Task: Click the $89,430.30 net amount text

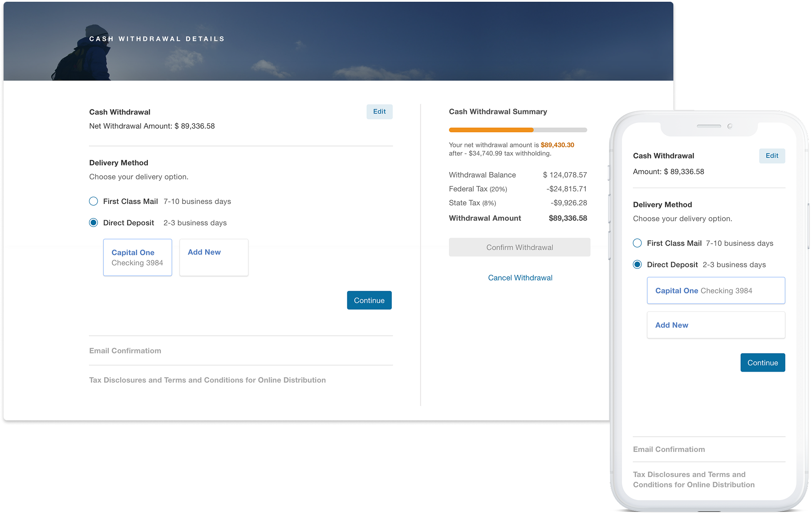Action: 557,145
